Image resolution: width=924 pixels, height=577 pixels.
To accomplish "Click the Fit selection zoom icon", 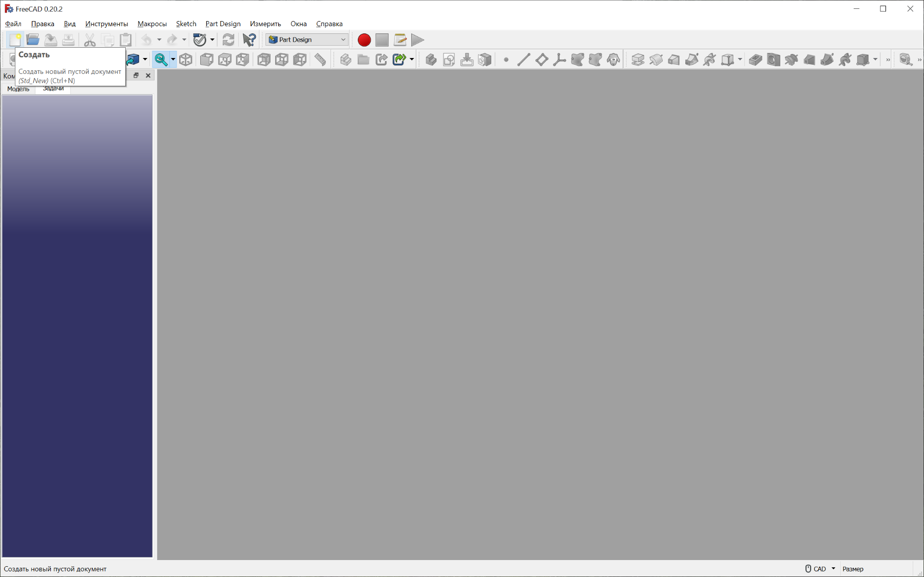I will point(161,60).
